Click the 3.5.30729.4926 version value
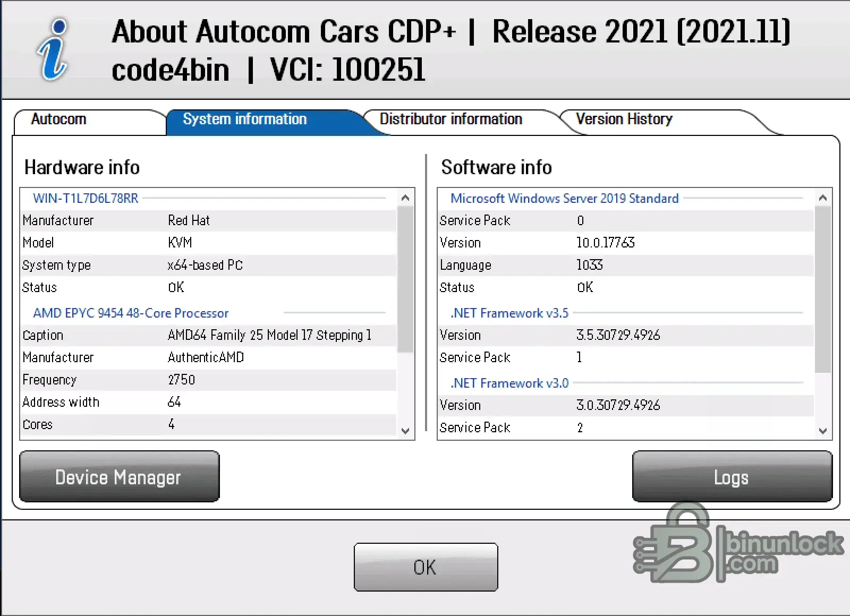Screen dimensions: 850x616 click(x=618, y=335)
